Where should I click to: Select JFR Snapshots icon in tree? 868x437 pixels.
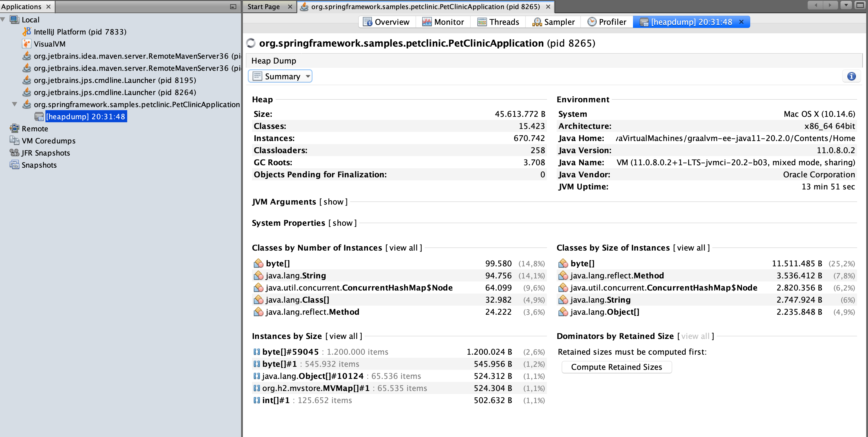[x=15, y=153]
